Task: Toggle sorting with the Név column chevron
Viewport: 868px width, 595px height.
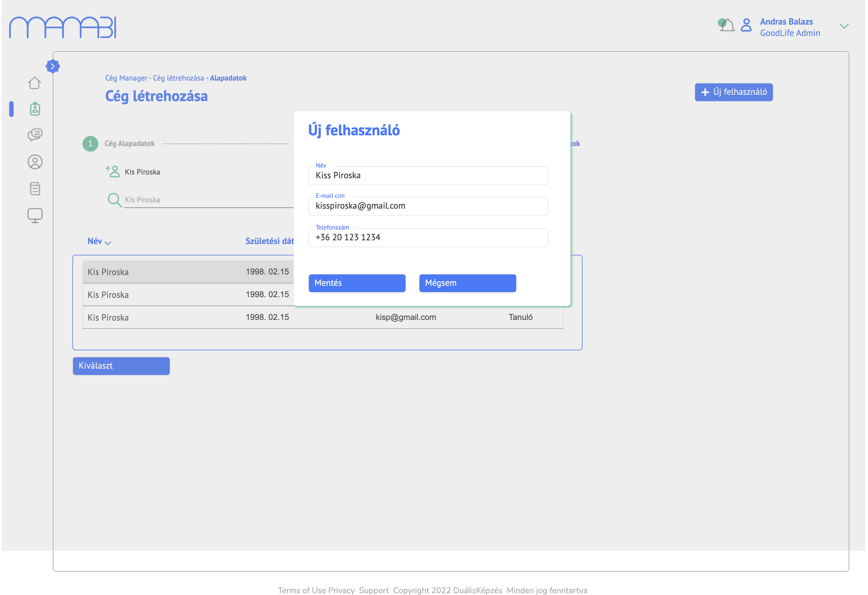Action: point(108,243)
